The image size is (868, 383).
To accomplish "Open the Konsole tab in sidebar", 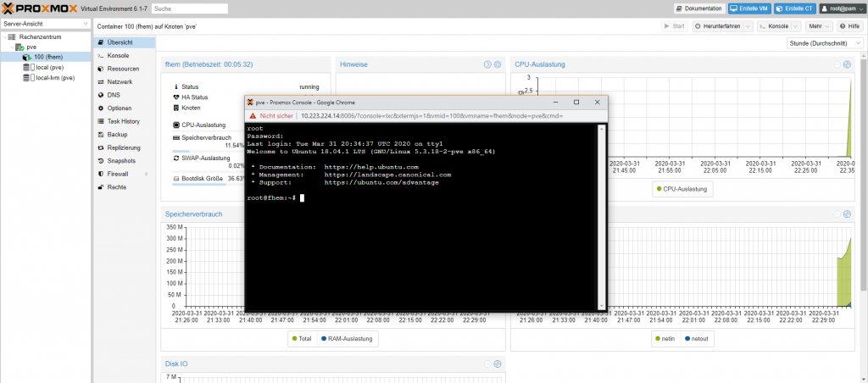I will (124, 55).
